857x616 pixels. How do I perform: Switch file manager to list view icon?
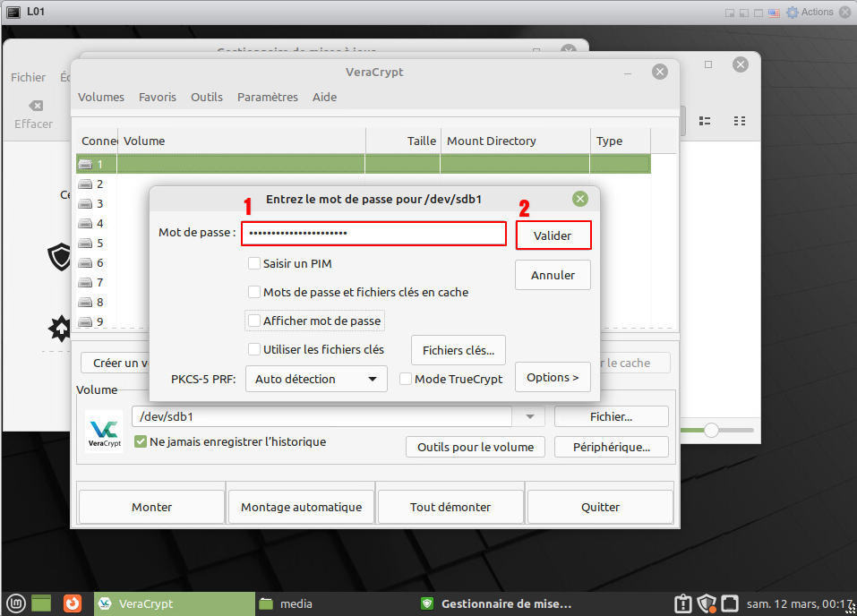tap(705, 121)
